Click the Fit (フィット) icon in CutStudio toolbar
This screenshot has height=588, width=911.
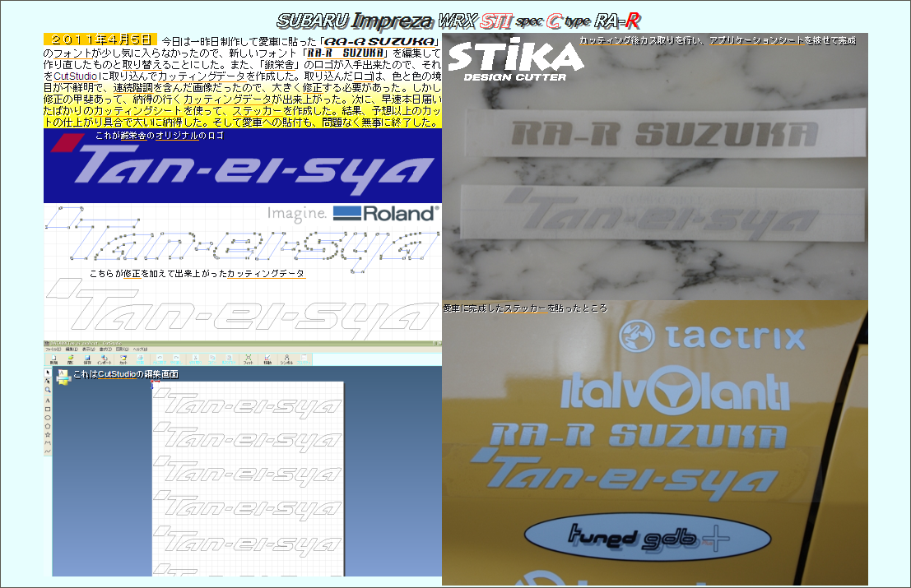click(x=248, y=359)
